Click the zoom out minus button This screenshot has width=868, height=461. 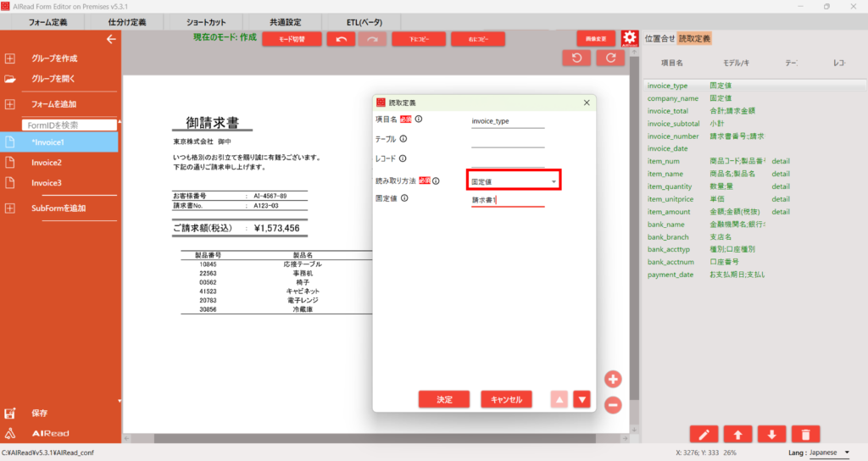tap(613, 405)
